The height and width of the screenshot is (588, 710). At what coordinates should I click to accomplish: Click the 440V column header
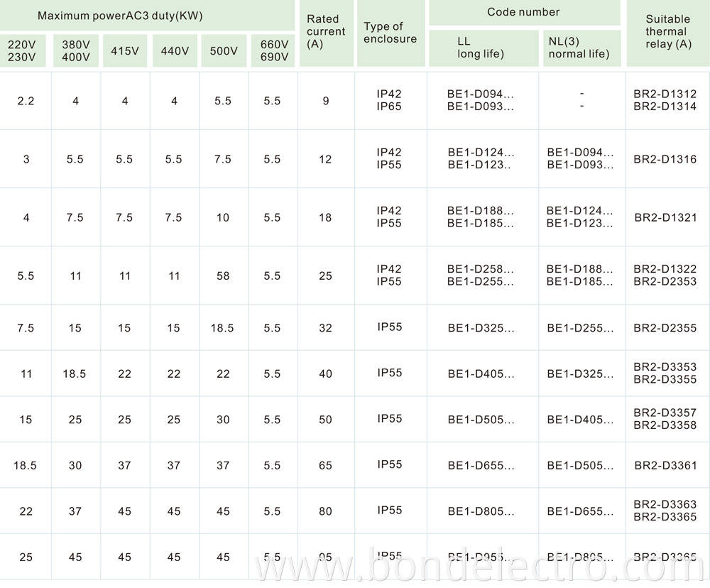coord(175,50)
